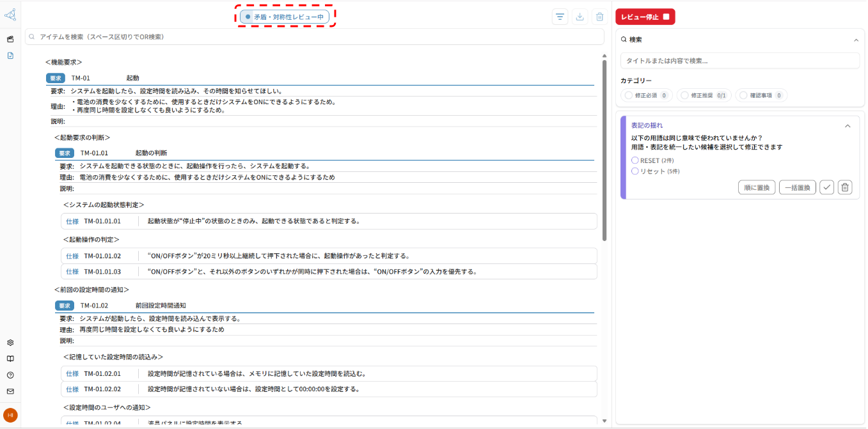Click the 要求 tag next to TM-01.01
This screenshot has height=429, width=868.
65,153
